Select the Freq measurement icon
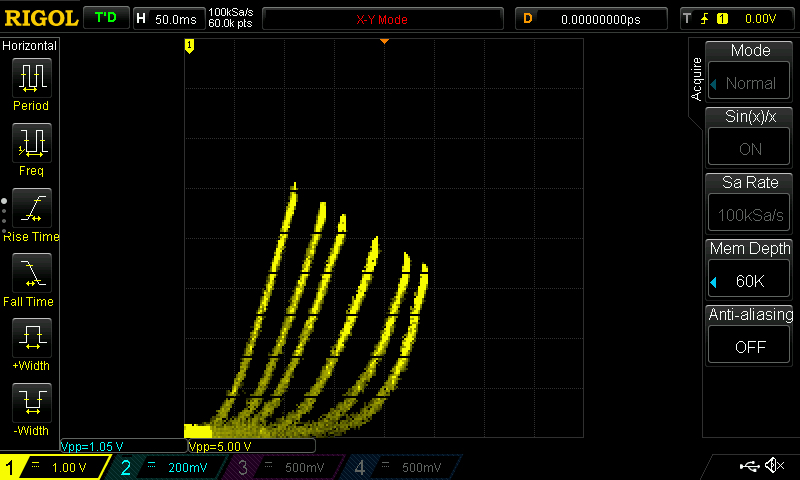The width and height of the screenshot is (800, 480). coord(32,143)
